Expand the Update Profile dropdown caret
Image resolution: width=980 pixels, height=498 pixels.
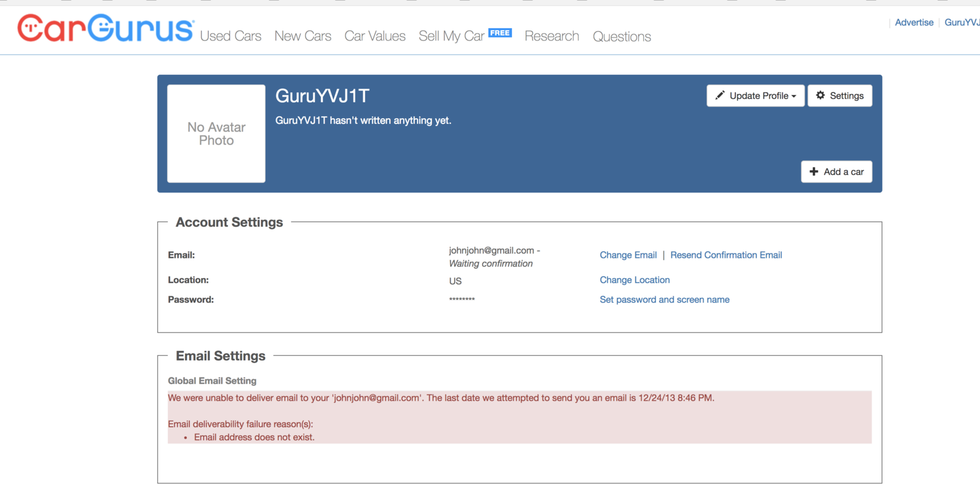coord(794,96)
